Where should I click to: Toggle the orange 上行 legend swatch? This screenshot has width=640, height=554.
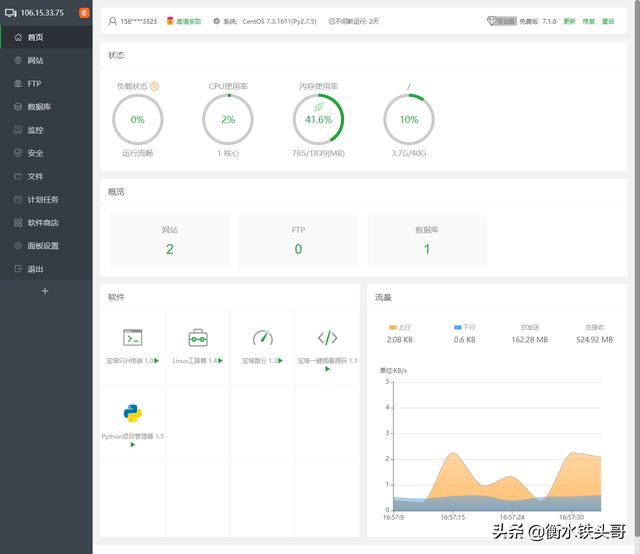point(393,327)
